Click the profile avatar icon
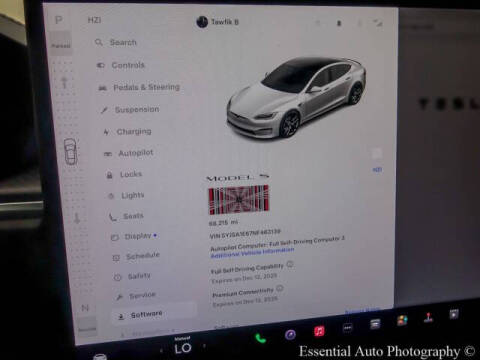 click(x=202, y=22)
